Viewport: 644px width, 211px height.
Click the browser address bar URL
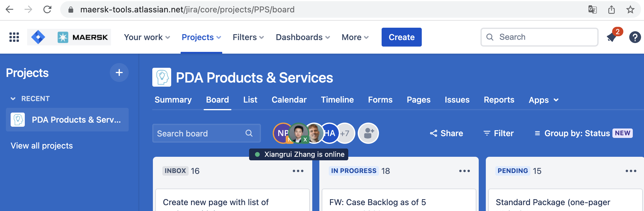click(x=187, y=9)
